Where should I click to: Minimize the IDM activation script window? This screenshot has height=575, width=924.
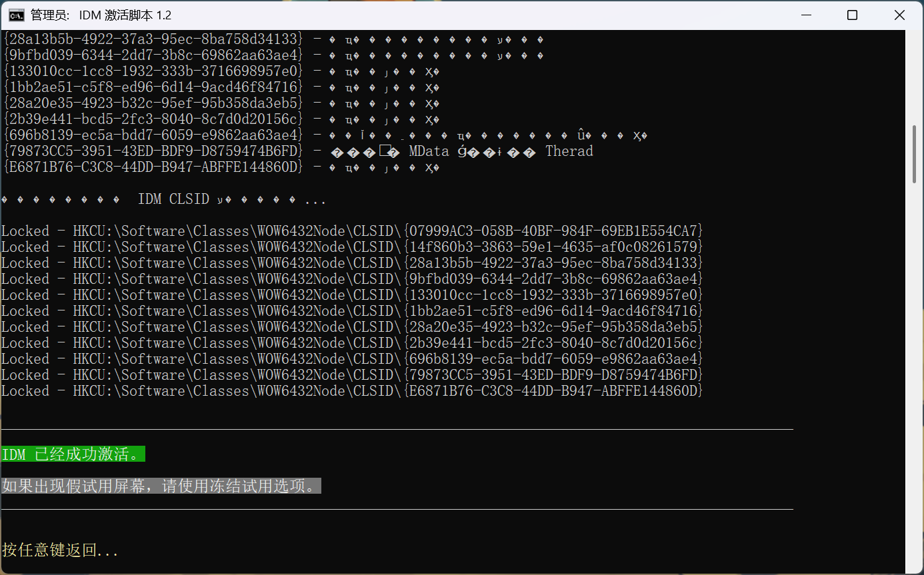[806, 15]
